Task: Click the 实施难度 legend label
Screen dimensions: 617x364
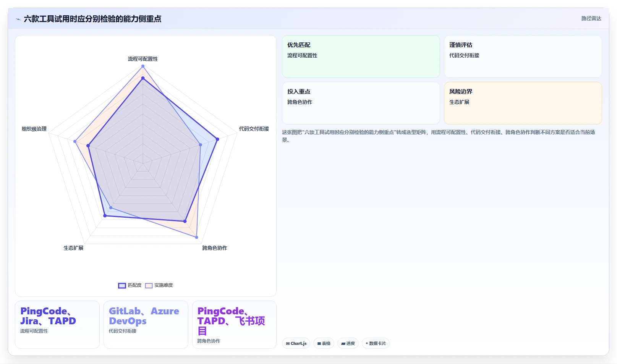Action: coord(164,285)
